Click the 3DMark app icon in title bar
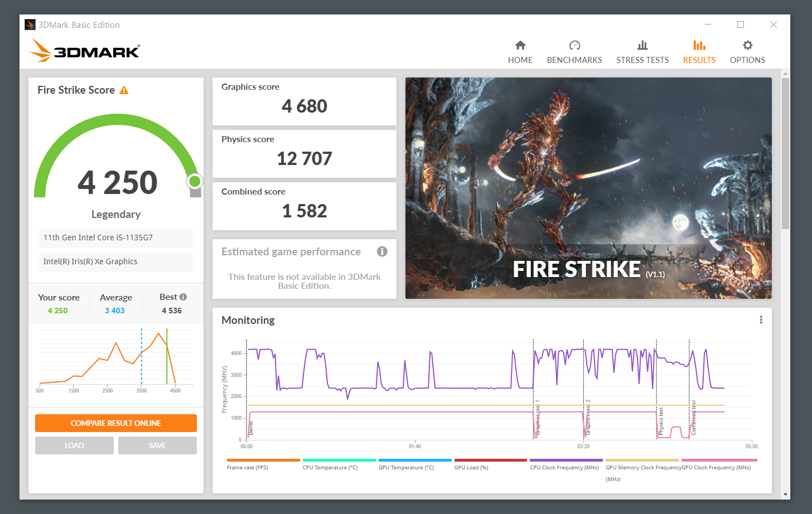The image size is (812, 514). 30,25
